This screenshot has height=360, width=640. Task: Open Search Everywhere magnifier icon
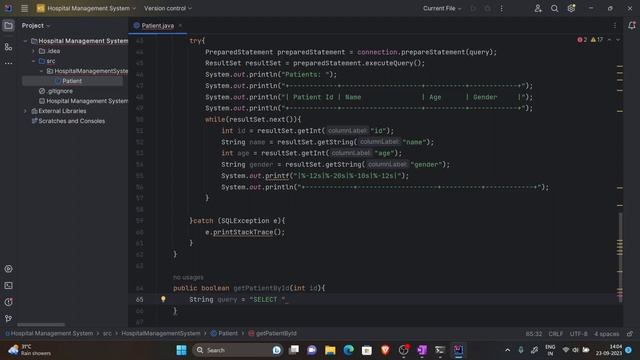(x=554, y=8)
